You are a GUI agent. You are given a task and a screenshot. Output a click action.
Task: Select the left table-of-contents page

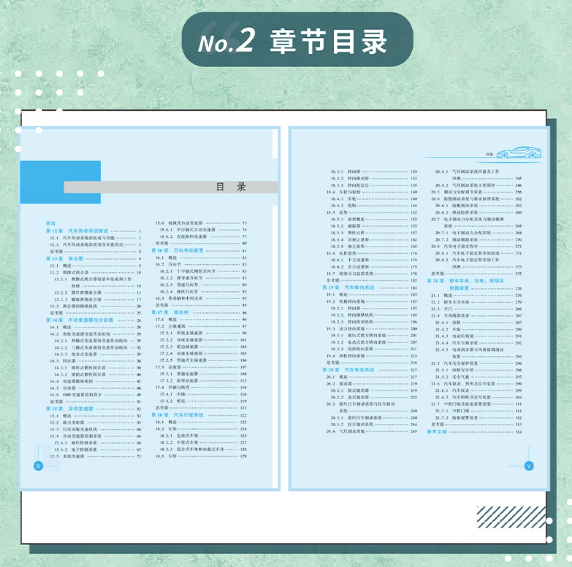click(150, 308)
